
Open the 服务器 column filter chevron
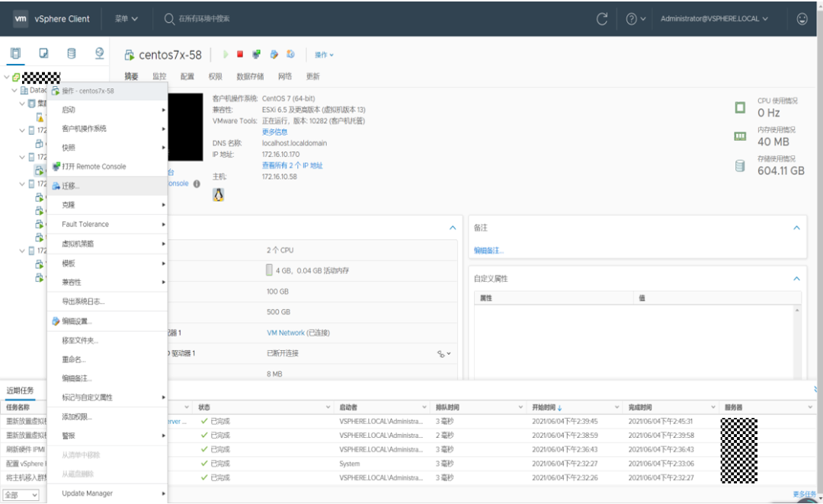(810, 407)
